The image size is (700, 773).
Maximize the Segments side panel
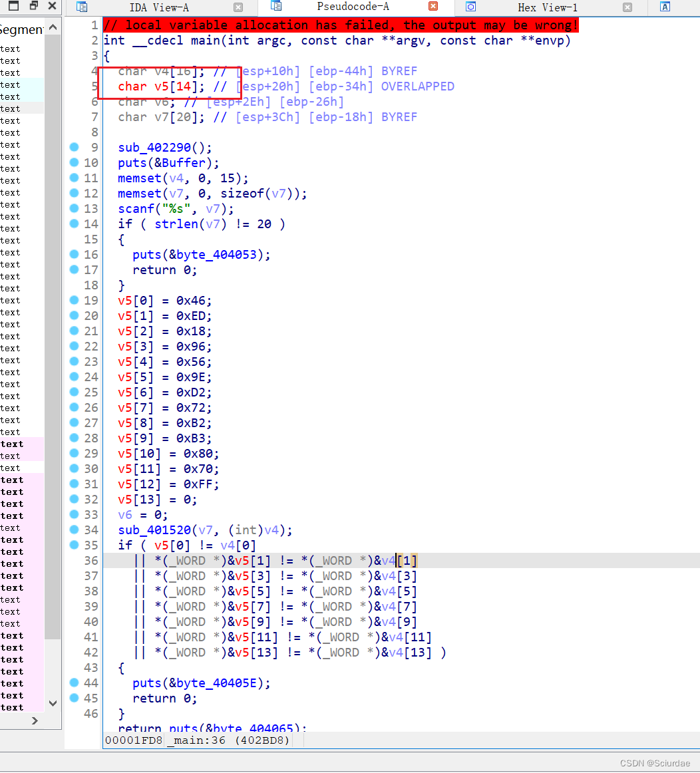click(14, 6)
